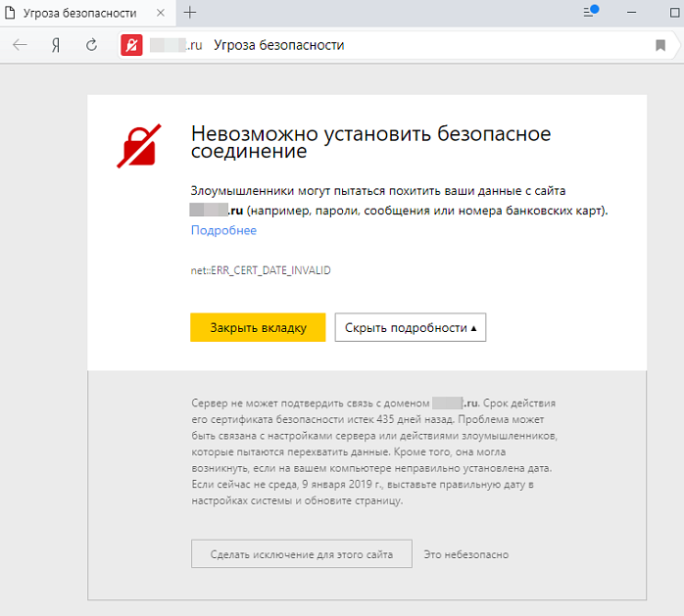
Task: Click the red insecure connection icon
Action: pyautogui.click(x=131, y=45)
